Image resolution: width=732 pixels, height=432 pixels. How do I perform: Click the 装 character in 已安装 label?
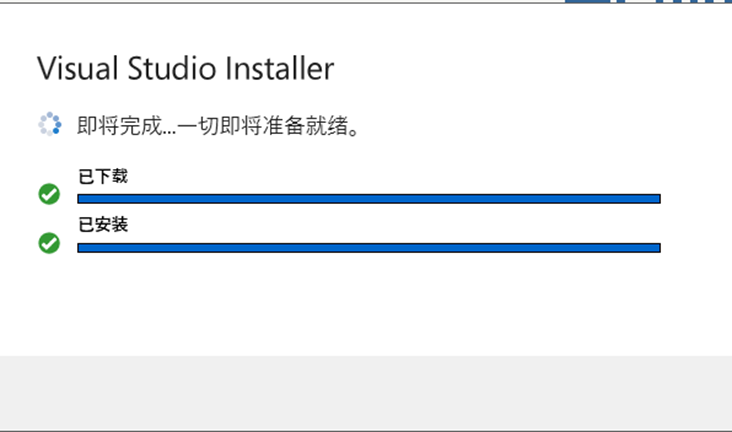point(120,225)
